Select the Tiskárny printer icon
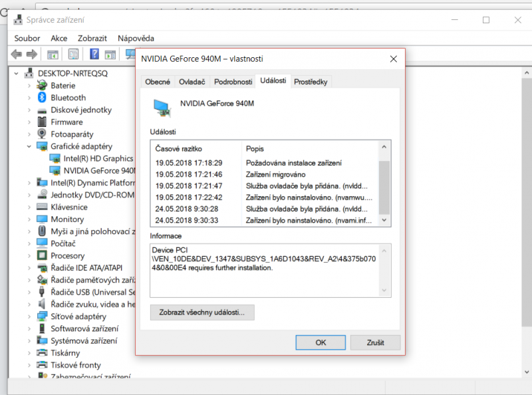The image size is (532, 395). point(42,352)
